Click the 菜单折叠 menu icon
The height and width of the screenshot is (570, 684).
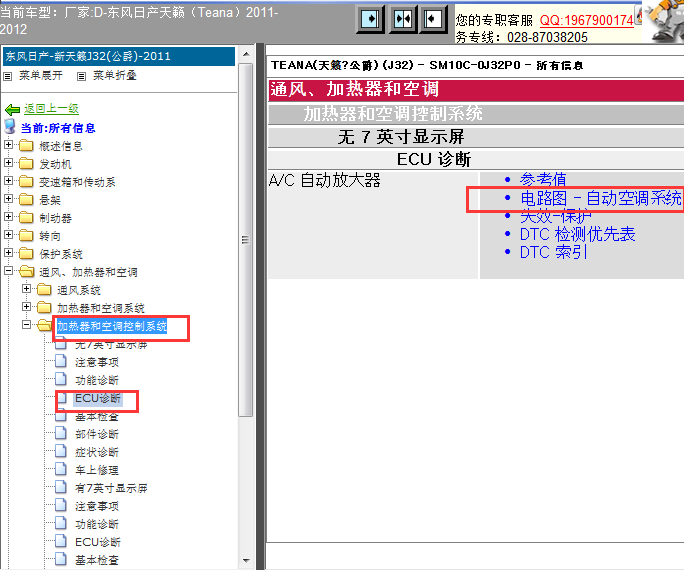(x=81, y=76)
